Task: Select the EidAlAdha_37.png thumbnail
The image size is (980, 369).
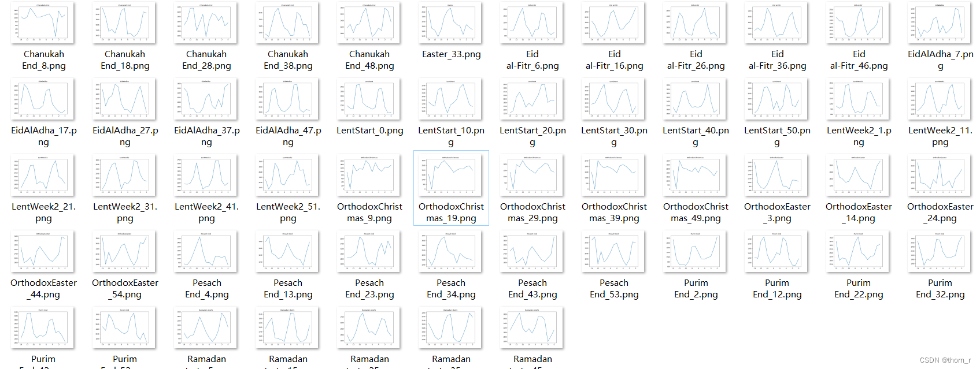Action: tap(206, 99)
